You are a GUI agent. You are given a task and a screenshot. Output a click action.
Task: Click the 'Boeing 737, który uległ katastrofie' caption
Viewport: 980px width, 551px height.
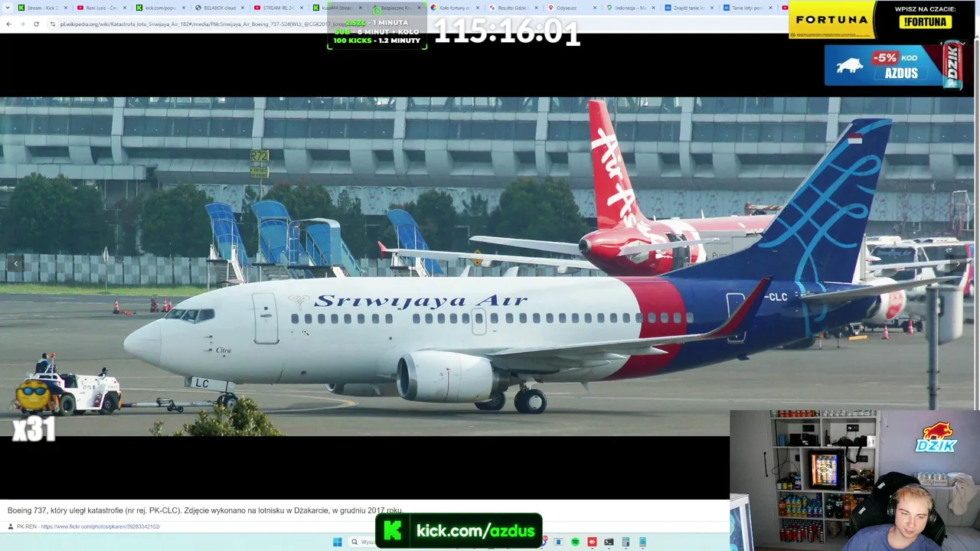point(204,510)
